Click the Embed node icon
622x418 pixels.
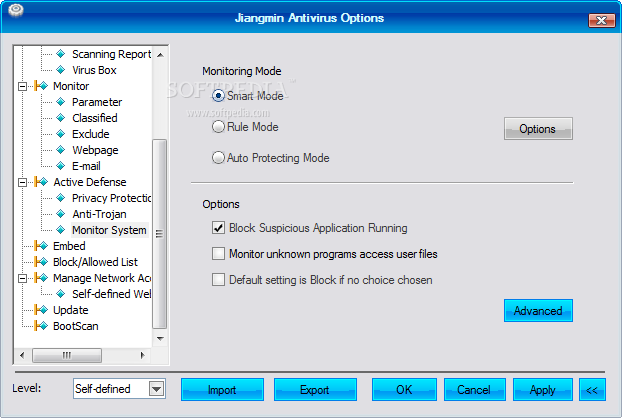coord(41,245)
